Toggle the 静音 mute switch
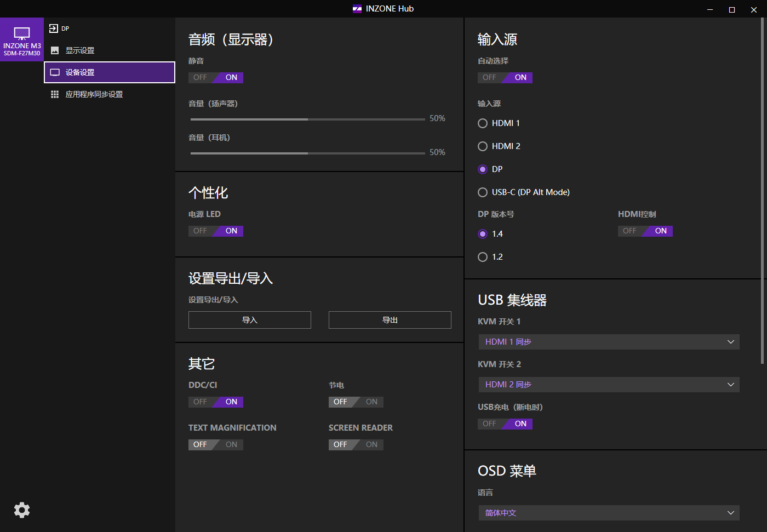Viewport: 767px width, 532px height. point(216,78)
